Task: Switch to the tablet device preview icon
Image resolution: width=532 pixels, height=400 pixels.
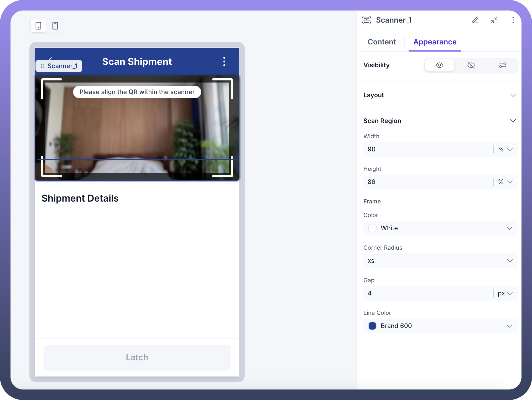Action: tap(55, 26)
